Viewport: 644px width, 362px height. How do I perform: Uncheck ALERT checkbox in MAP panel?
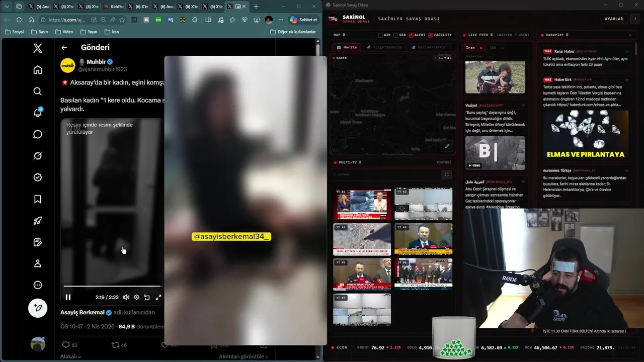[x=411, y=35]
